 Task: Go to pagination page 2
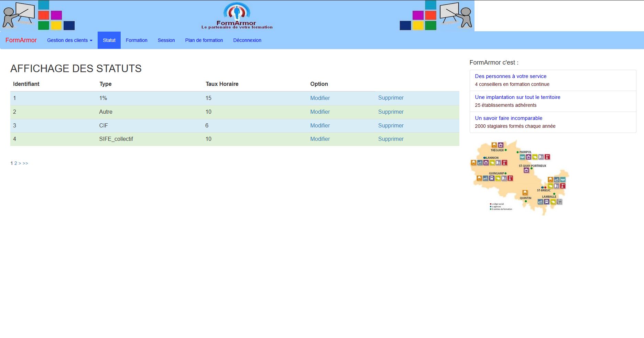click(15, 163)
